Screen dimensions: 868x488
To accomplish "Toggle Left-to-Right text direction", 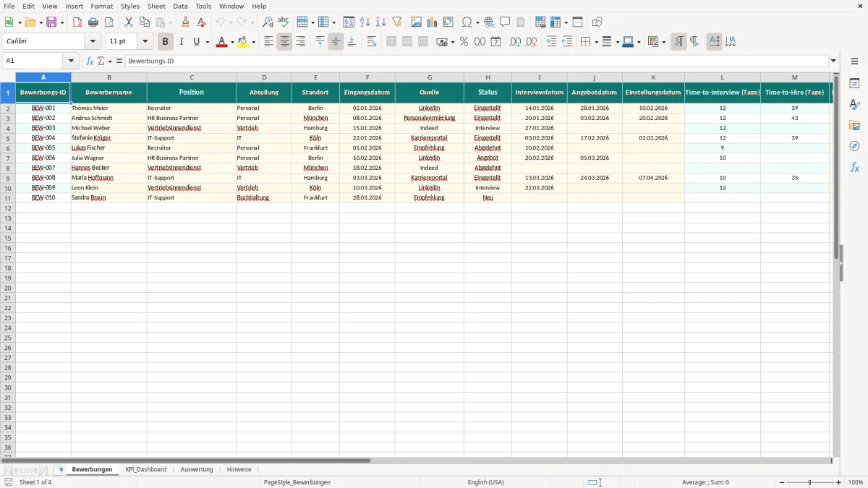I will coord(678,42).
